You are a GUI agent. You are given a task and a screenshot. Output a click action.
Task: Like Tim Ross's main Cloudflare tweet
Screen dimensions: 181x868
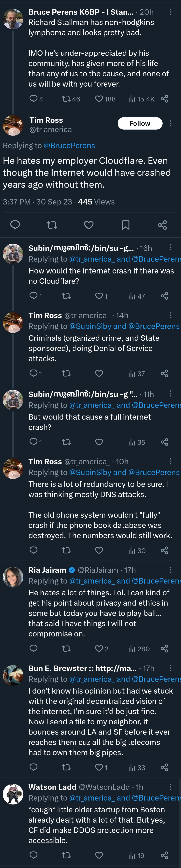(89, 225)
